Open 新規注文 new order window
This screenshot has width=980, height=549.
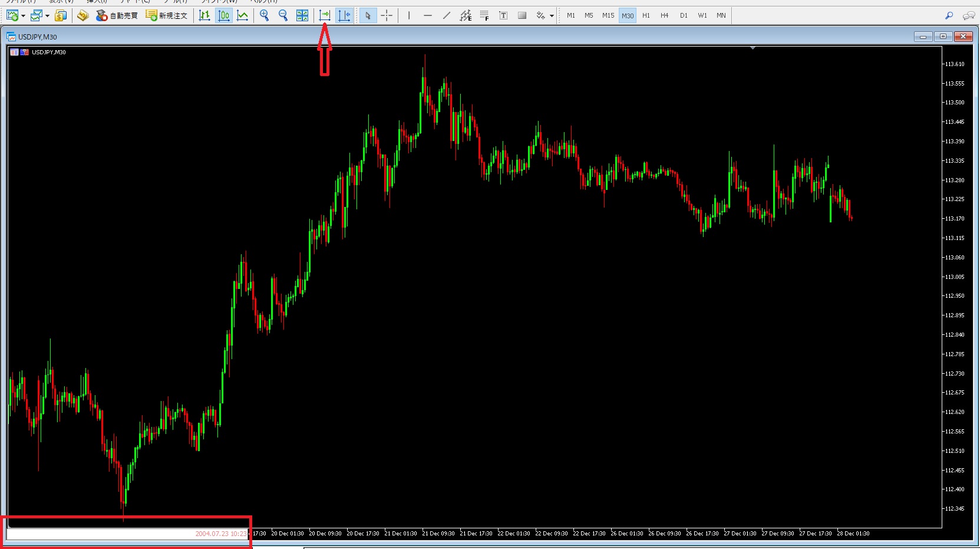166,15
